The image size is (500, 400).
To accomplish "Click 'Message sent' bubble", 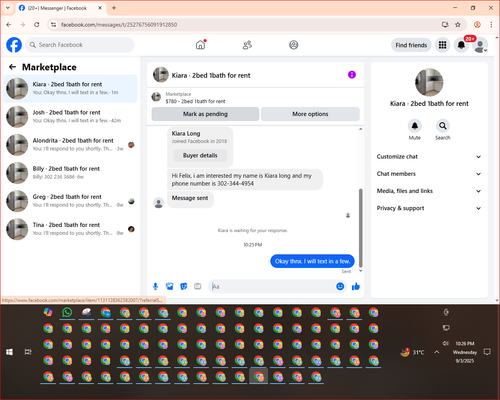I will pyautogui.click(x=190, y=198).
